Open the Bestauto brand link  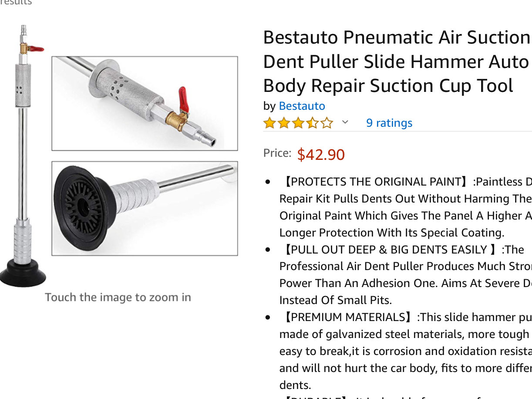302,106
